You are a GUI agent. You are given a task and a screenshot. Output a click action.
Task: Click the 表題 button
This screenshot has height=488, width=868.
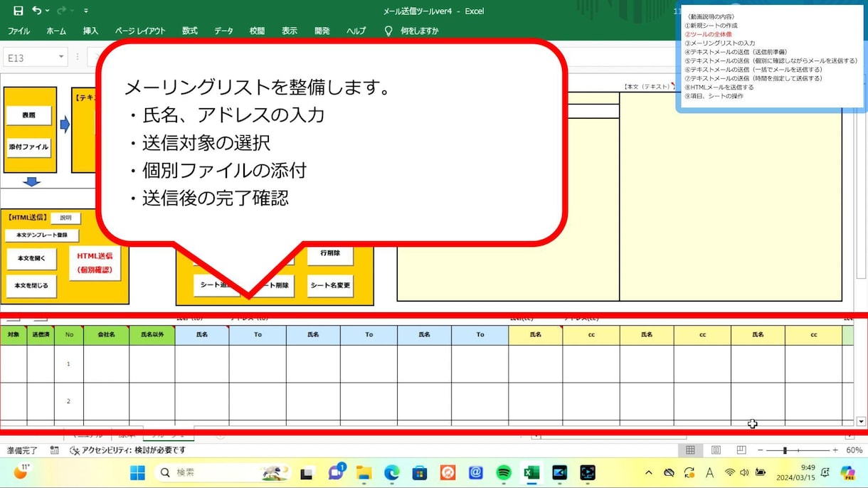(x=28, y=115)
